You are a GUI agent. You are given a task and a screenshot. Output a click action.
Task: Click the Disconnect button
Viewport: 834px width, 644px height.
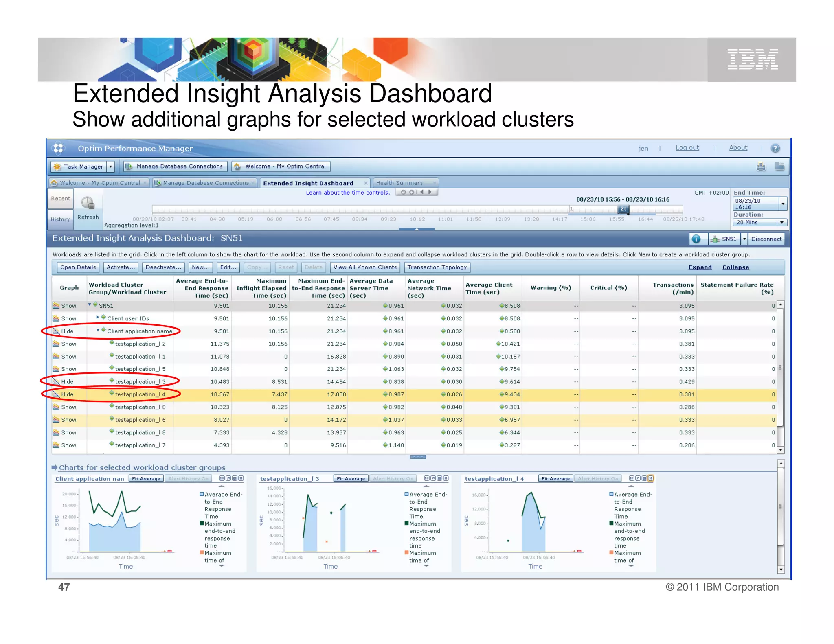click(x=766, y=239)
